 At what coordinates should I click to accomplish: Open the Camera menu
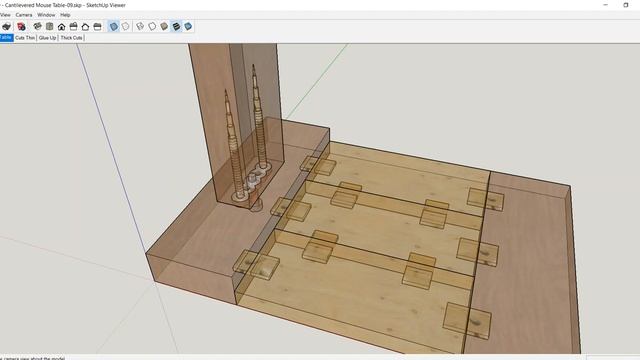pos(24,15)
